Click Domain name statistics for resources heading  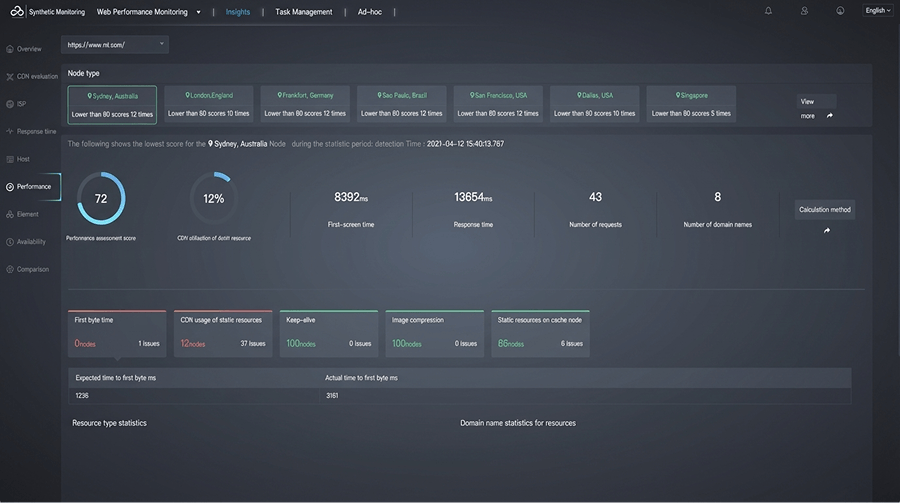click(x=518, y=424)
